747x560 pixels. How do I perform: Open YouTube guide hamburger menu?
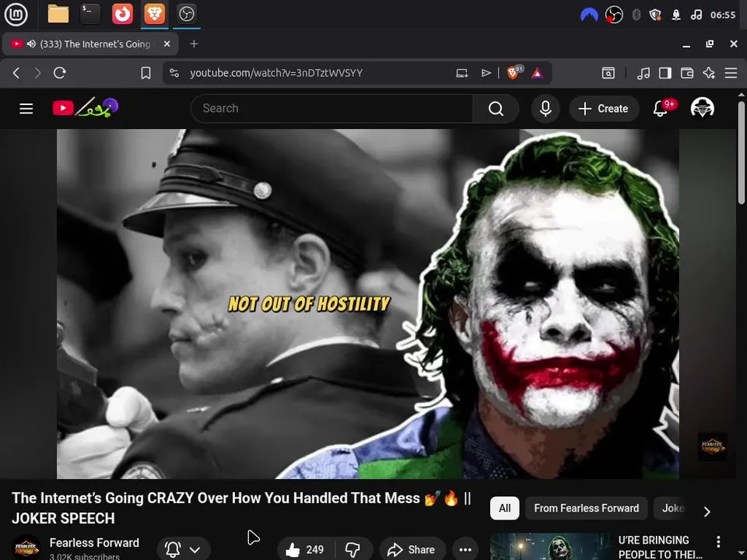[26, 109]
